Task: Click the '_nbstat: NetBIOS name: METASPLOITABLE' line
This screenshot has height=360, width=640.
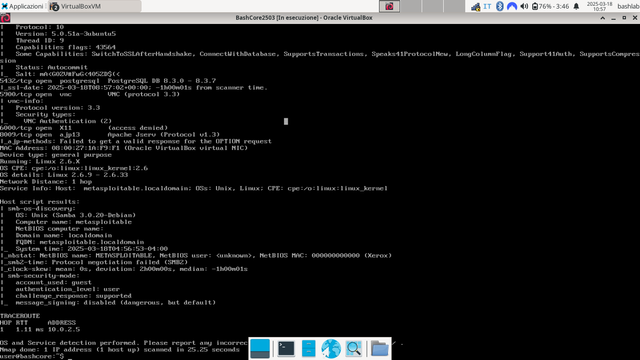Action: 196,256
